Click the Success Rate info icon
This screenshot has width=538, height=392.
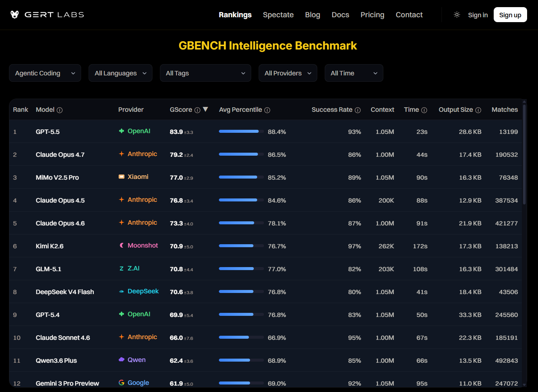[358, 110]
